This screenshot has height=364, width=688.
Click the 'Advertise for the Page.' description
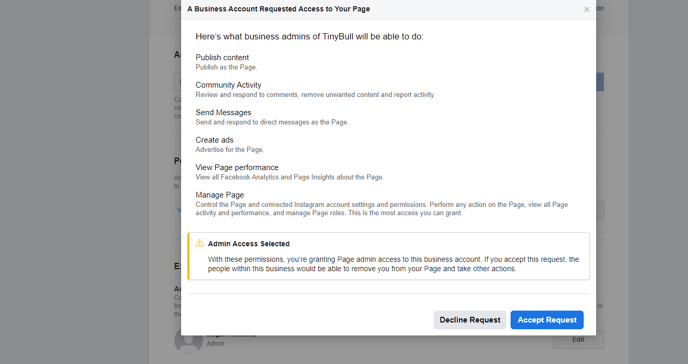(x=230, y=150)
